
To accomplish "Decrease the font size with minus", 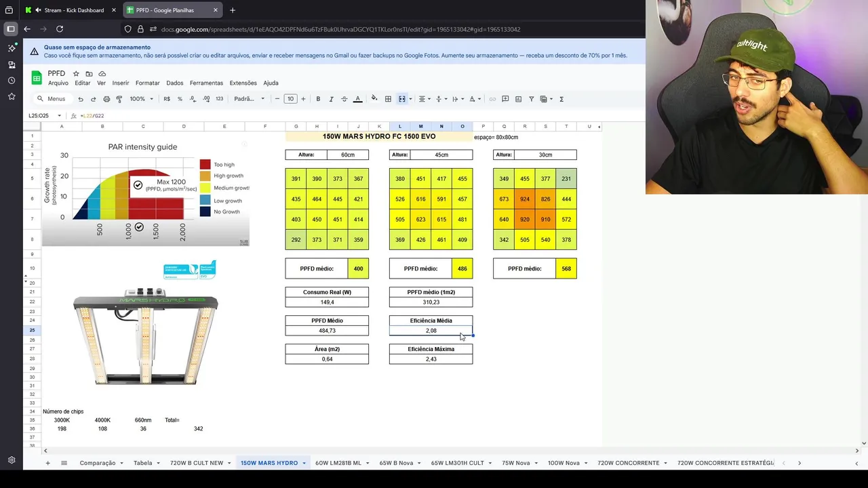I will pos(277,99).
